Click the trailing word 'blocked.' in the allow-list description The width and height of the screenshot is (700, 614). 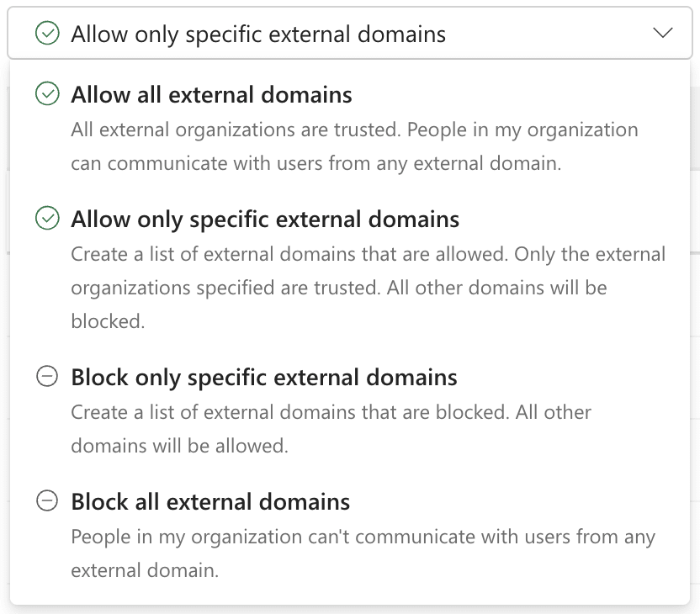[108, 322]
